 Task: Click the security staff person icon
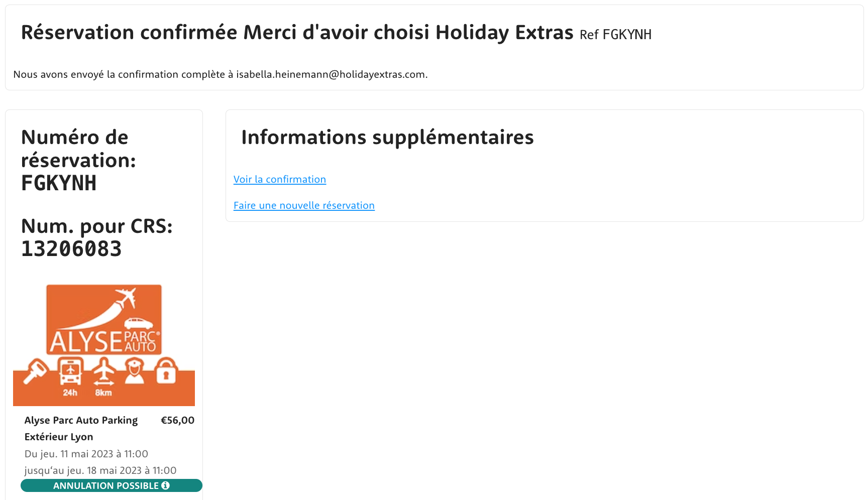[134, 371]
